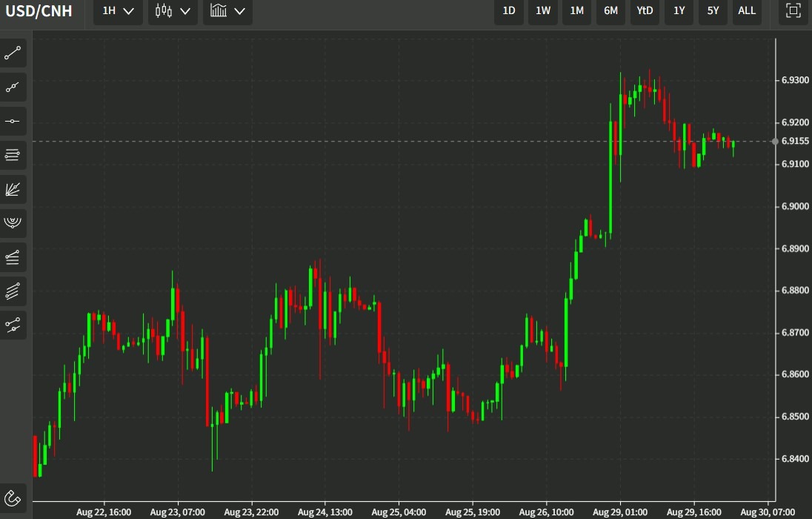Select the parallel horizontal lines tool
Screen dimensions: 812x519
click(x=13, y=154)
